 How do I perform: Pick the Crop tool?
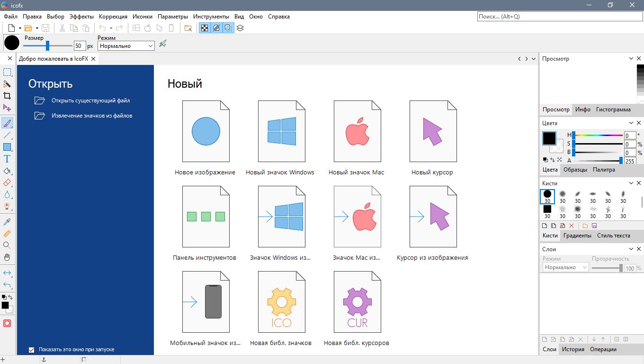(7, 96)
